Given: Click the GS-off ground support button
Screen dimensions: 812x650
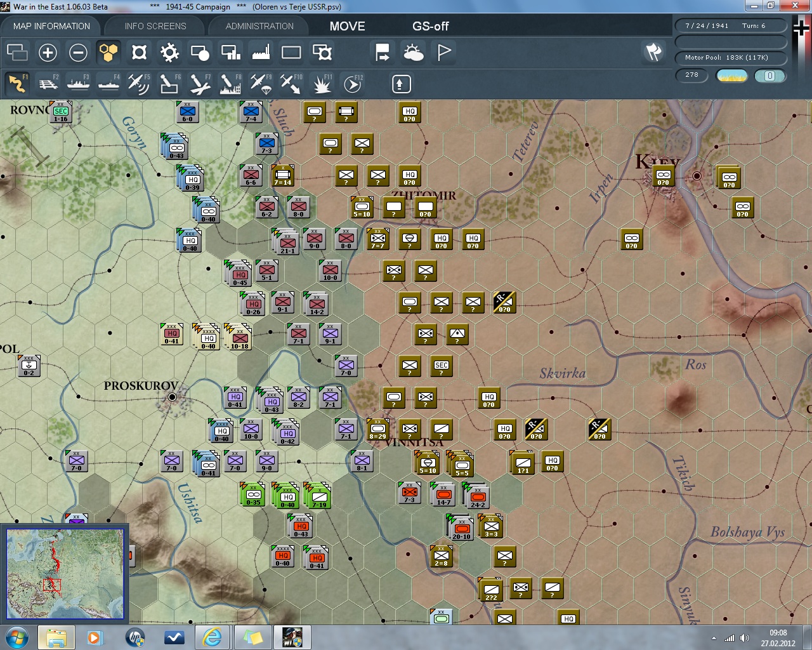Looking at the screenshot, I should pyautogui.click(x=430, y=26).
